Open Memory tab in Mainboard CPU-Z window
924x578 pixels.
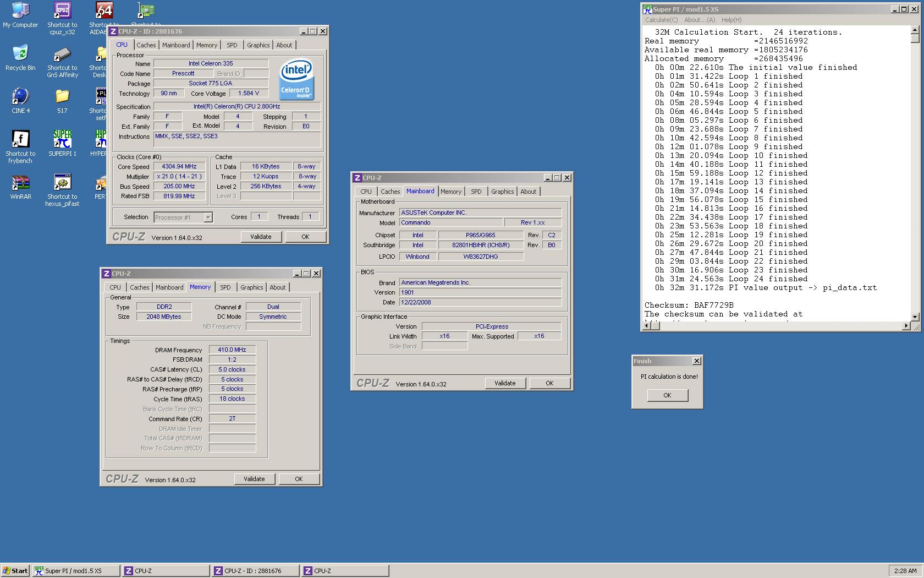[x=451, y=192]
